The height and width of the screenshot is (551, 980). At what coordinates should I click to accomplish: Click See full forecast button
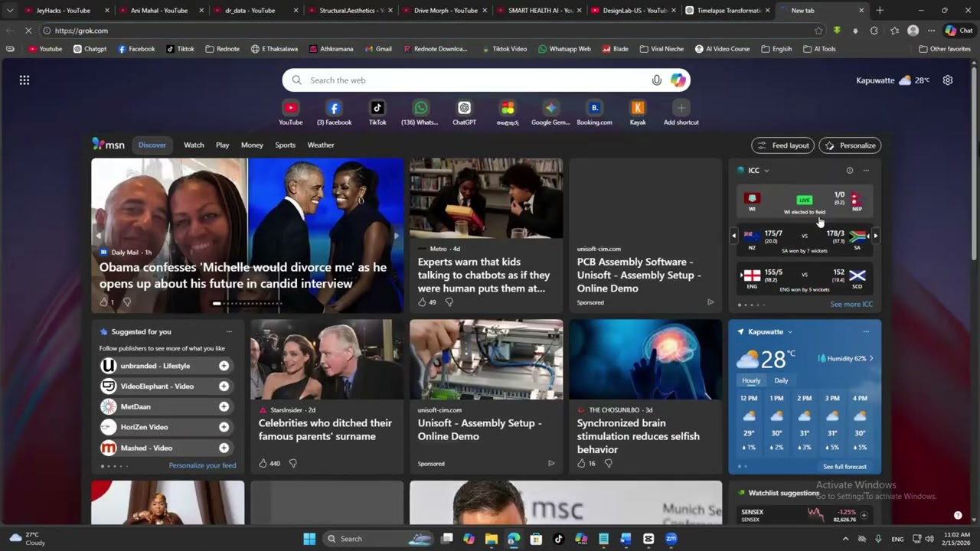coord(845,467)
